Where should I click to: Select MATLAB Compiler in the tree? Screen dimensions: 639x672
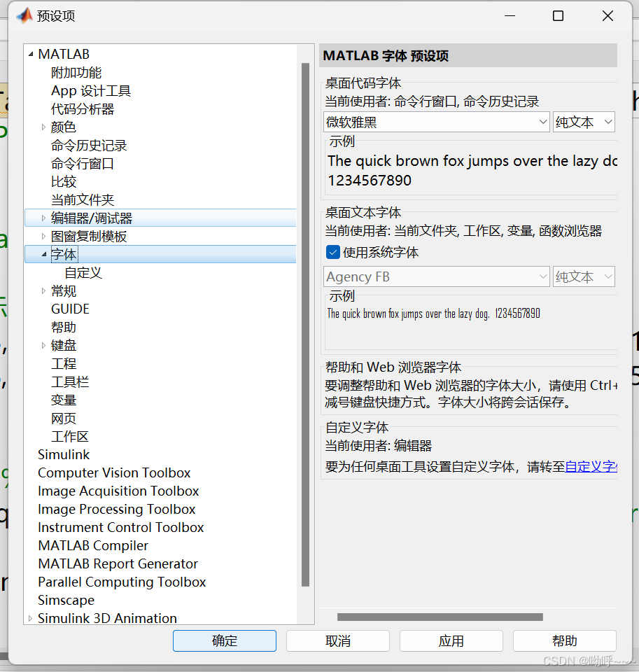coord(93,545)
